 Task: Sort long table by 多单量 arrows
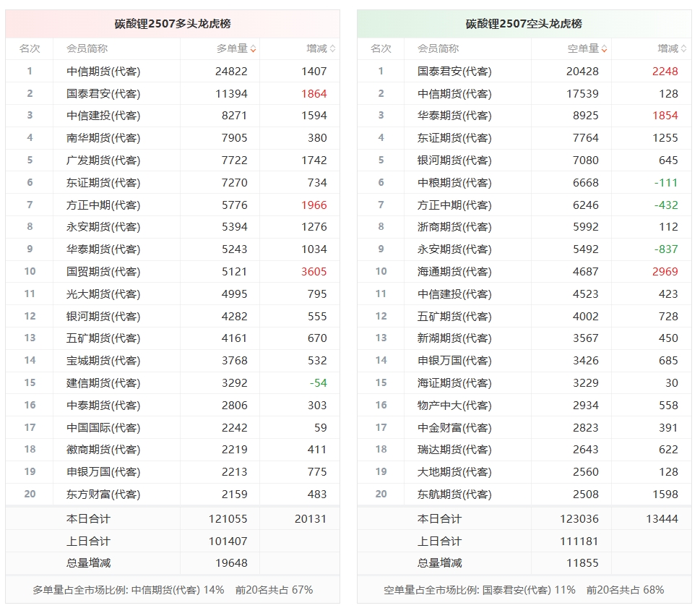[253, 49]
